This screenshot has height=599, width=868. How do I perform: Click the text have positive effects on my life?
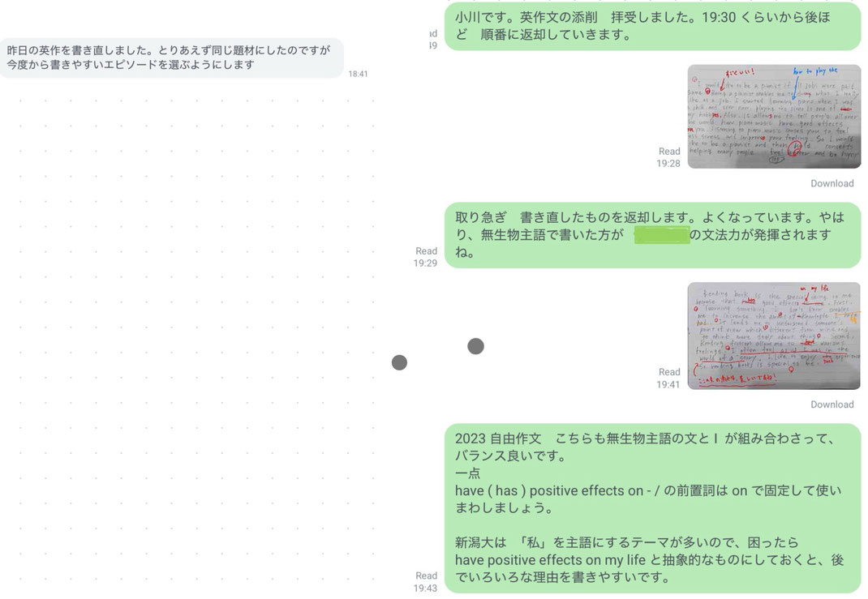550,560
